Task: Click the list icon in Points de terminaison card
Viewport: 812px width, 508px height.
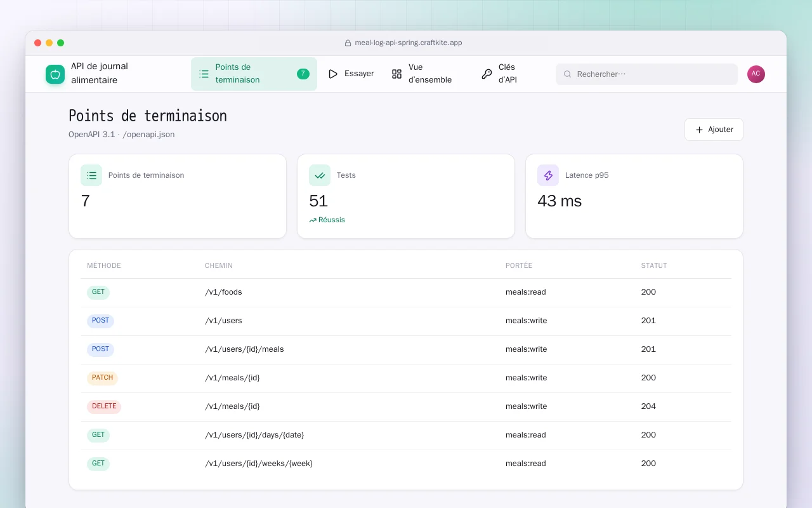Action: (91, 175)
